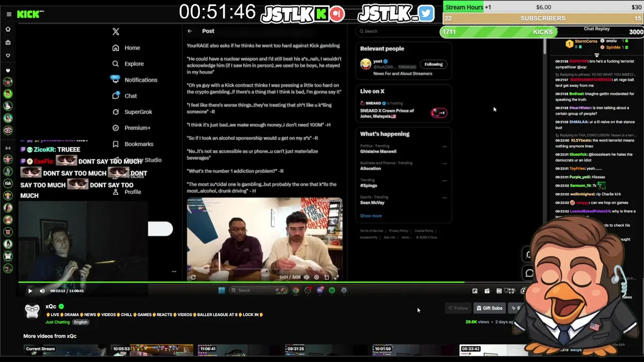This screenshot has height=362, width=644.
Task: Click the red record icon by JSTLK
Action: tap(337, 14)
